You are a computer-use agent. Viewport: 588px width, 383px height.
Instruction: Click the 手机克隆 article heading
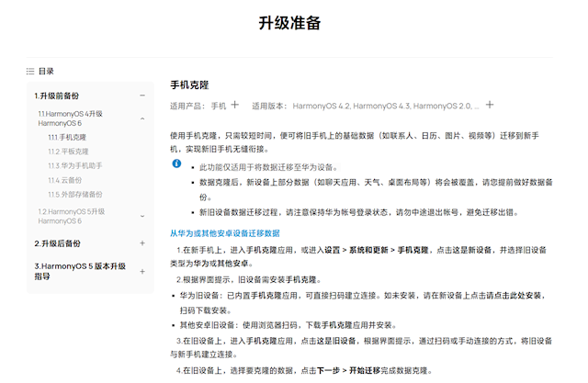click(190, 84)
